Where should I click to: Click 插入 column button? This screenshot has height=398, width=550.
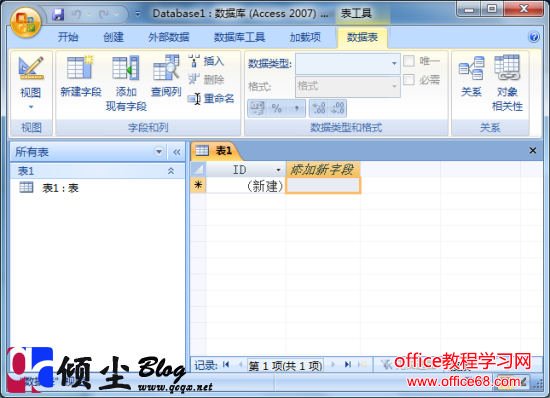[x=206, y=61]
